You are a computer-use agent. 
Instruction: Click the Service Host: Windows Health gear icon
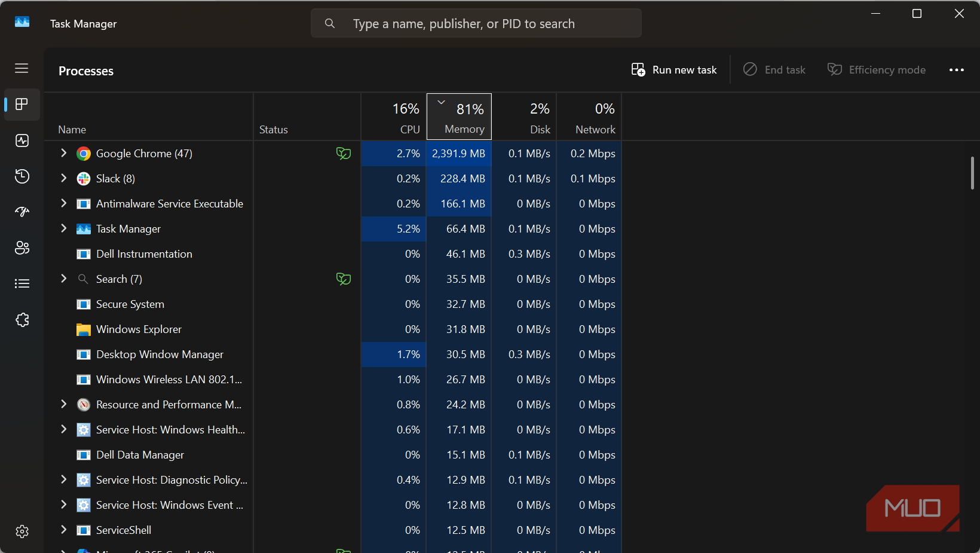84,430
